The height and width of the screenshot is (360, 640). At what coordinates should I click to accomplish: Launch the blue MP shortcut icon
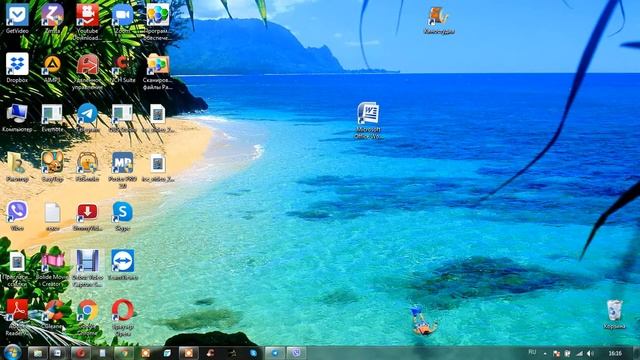point(122,163)
